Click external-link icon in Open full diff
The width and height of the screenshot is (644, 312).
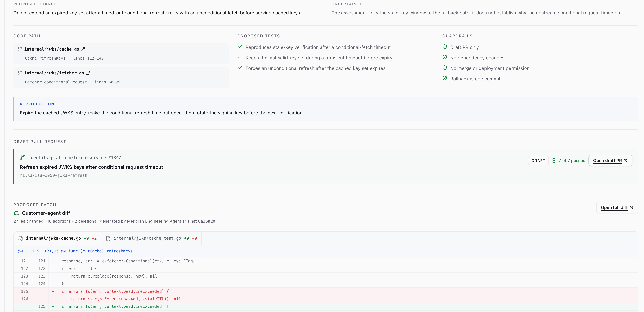(631, 207)
